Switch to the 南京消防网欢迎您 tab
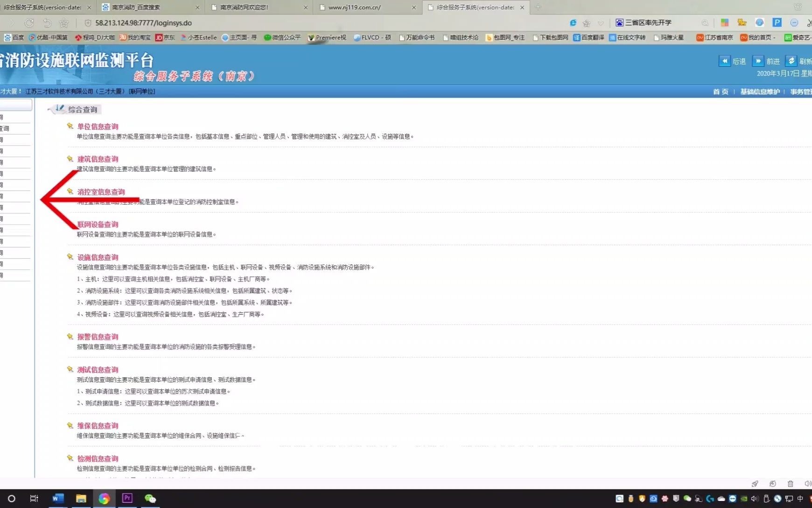 pyautogui.click(x=259, y=7)
